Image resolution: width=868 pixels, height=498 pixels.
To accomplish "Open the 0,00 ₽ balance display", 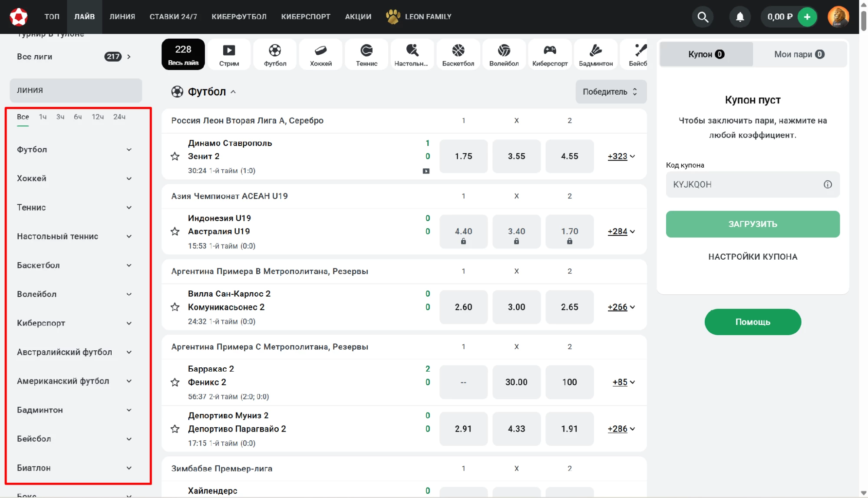I will pyautogui.click(x=779, y=17).
